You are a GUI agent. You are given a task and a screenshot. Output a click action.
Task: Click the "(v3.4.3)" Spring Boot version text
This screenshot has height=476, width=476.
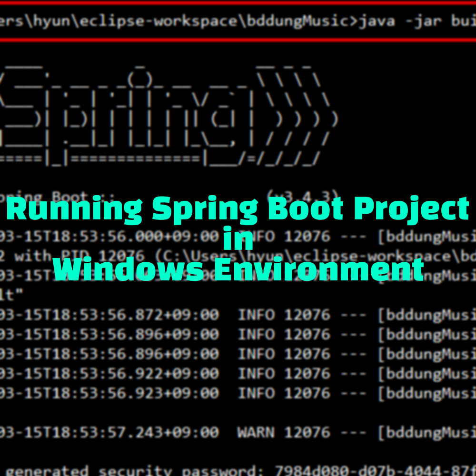coord(303,198)
